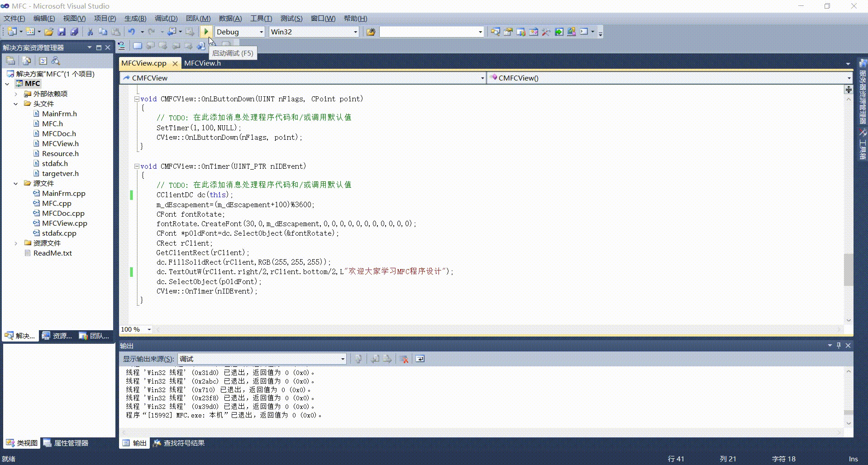Cut selection with the scissors icon
868x465 pixels.
tap(90, 32)
